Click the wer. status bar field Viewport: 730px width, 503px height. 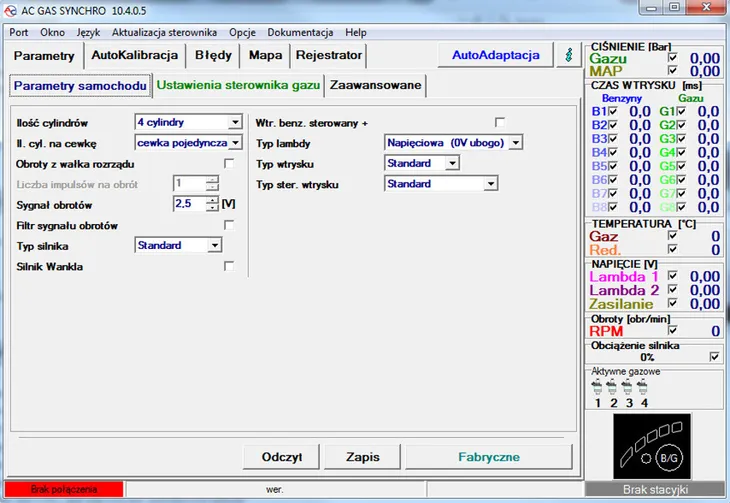[276, 489]
